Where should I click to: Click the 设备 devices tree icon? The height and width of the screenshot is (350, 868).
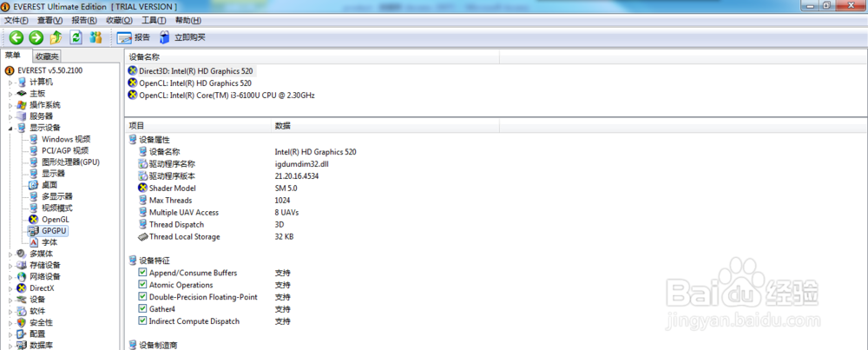pos(22,300)
